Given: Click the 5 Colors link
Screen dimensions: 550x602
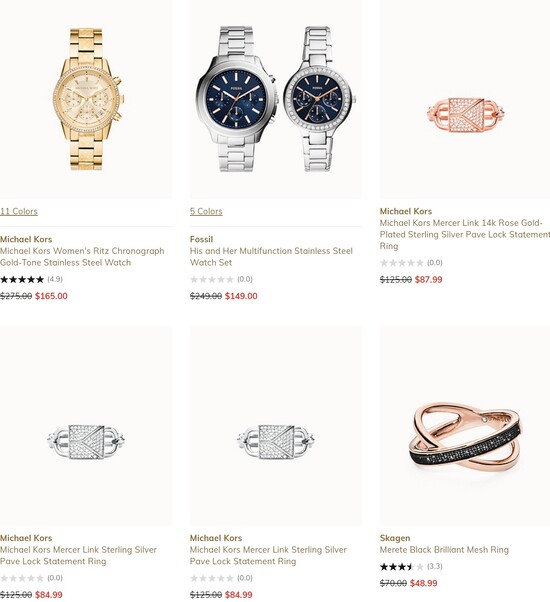Looking at the screenshot, I should pyautogui.click(x=206, y=211).
